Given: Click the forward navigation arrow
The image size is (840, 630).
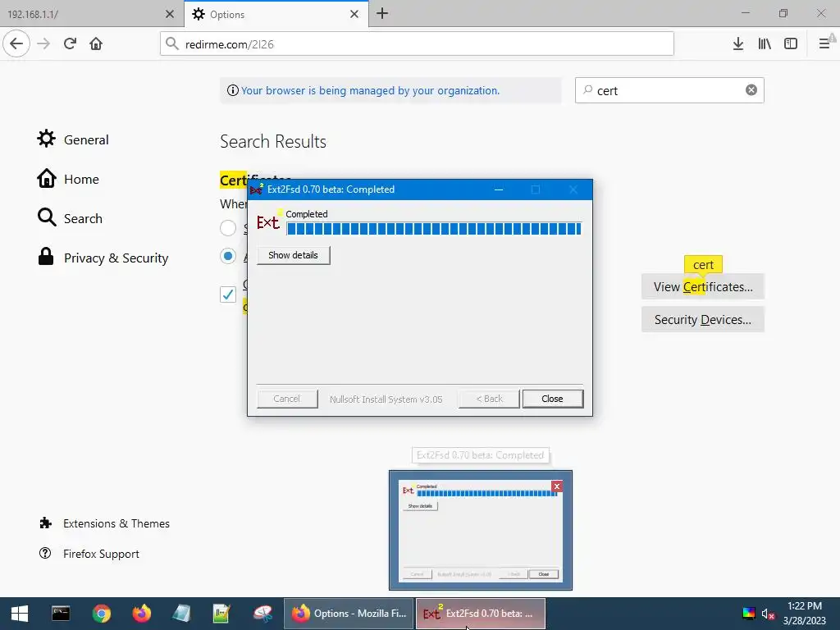Looking at the screenshot, I should pyautogui.click(x=43, y=44).
